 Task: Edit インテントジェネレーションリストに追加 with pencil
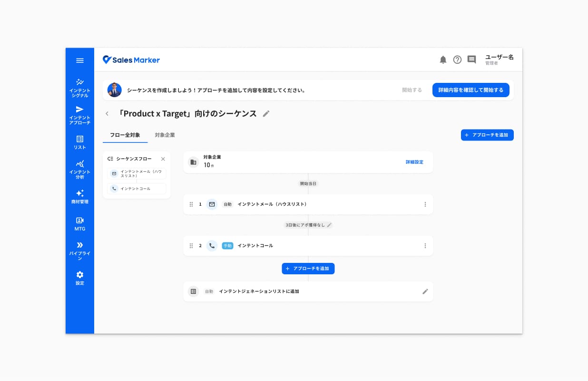(x=425, y=291)
